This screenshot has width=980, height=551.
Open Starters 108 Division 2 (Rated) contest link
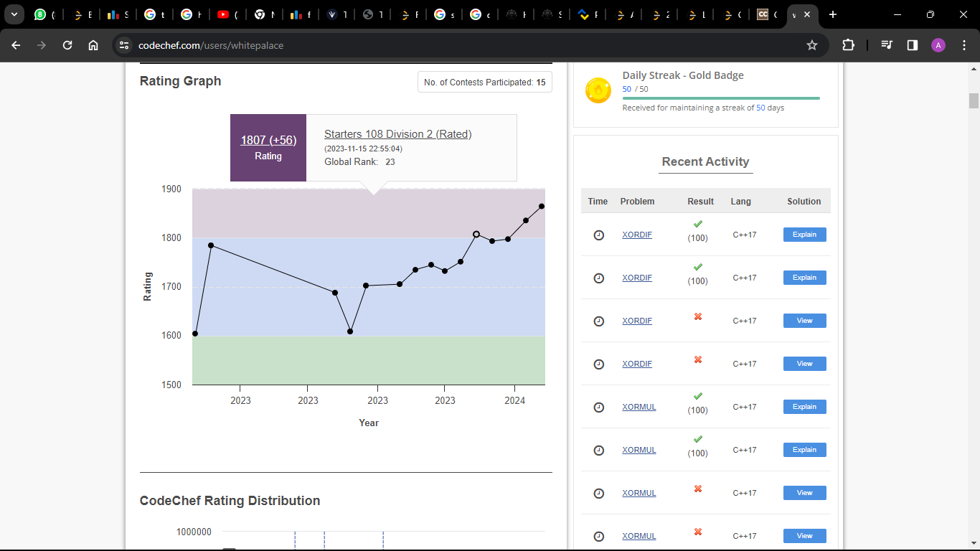pos(398,134)
